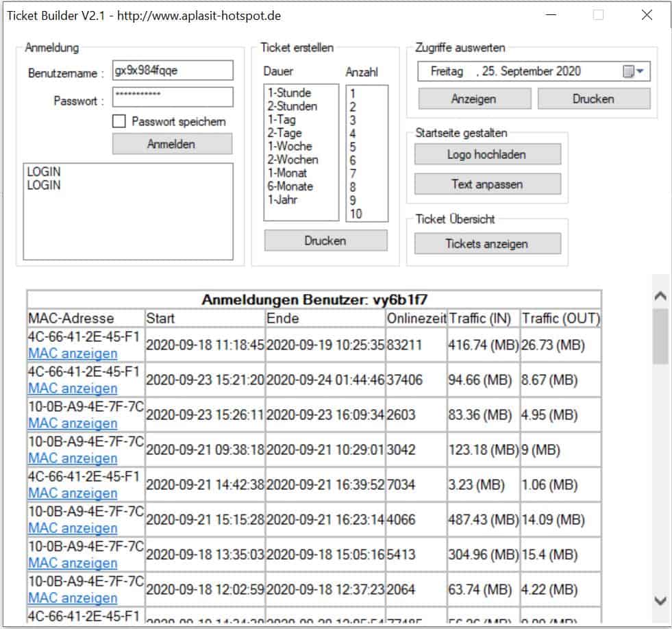Click the date field showing 25. September 2020
This screenshot has height=629, width=672.
534,71
